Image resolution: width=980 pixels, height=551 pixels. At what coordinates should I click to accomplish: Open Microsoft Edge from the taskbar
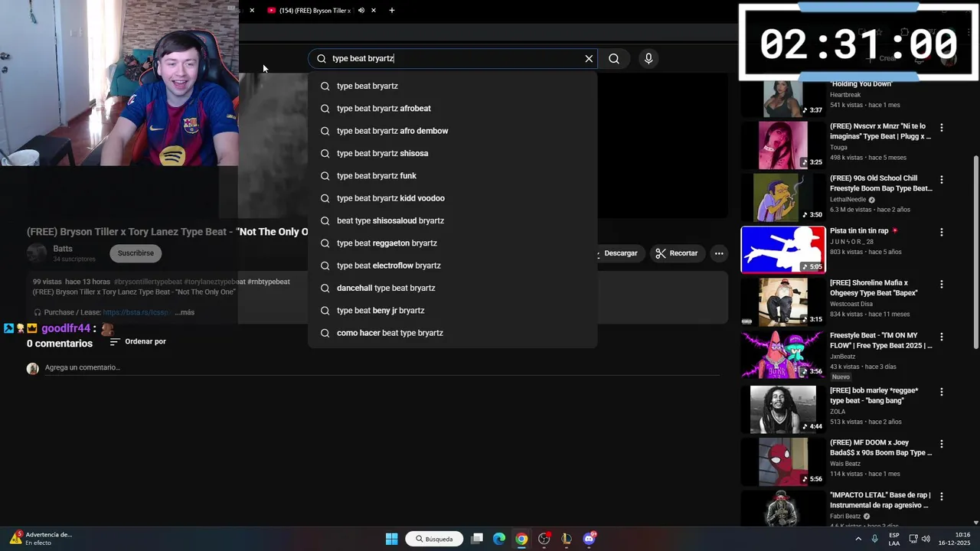click(x=499, y=539)
